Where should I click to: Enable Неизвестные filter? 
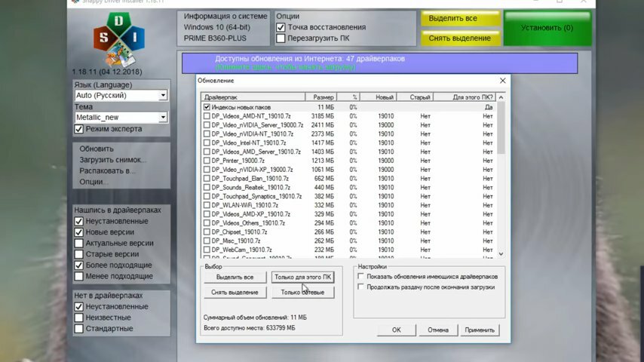79,318
